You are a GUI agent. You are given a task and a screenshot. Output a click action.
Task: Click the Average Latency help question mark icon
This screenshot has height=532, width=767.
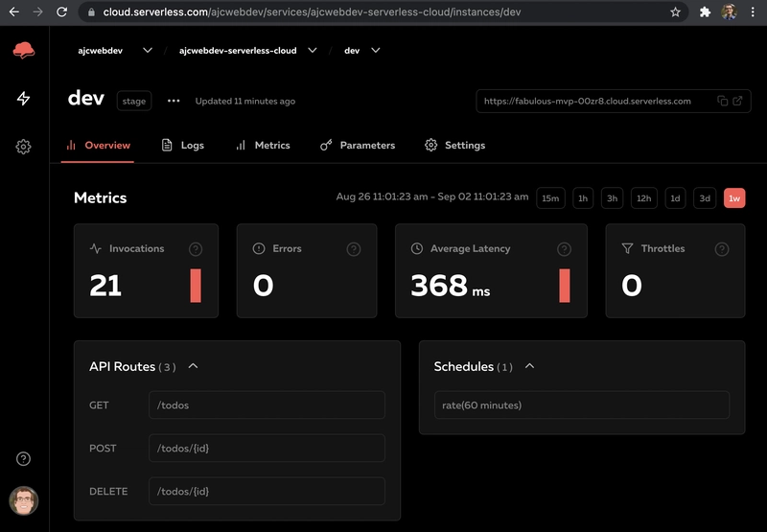(564, 249)
